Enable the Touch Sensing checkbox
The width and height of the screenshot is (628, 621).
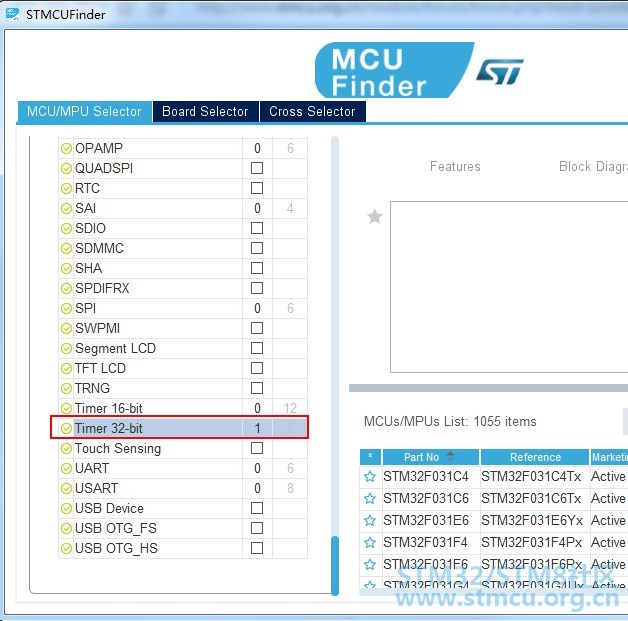tap(257, 448)
